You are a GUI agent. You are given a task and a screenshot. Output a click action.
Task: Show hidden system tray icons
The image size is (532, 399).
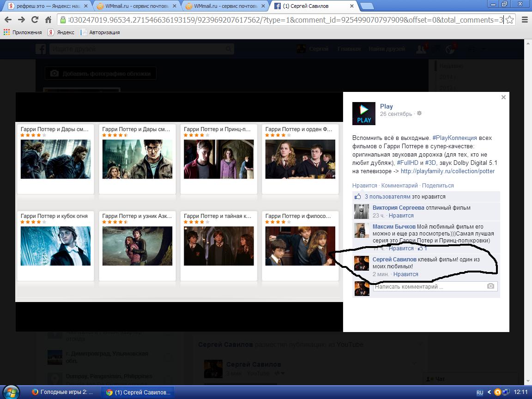tap(489, 392)
